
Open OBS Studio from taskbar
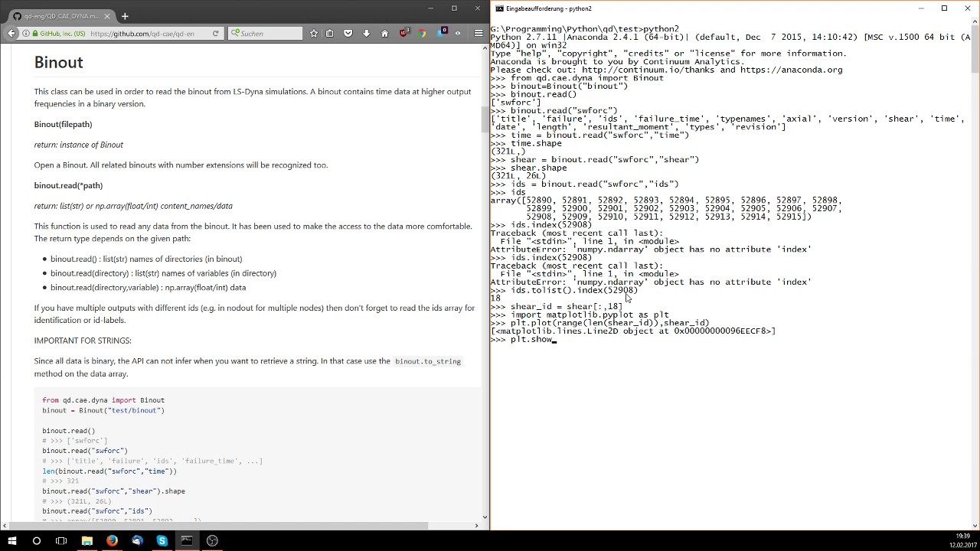pos(212,540)
